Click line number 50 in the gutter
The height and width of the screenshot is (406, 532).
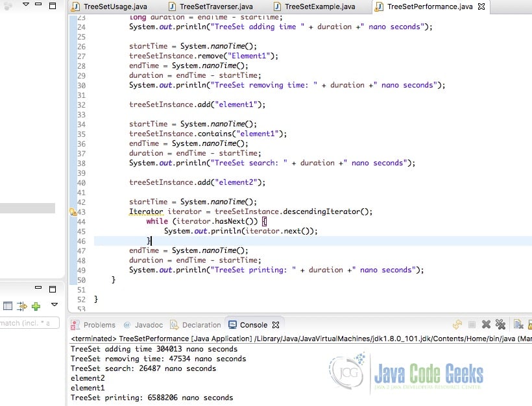[82, 280]
